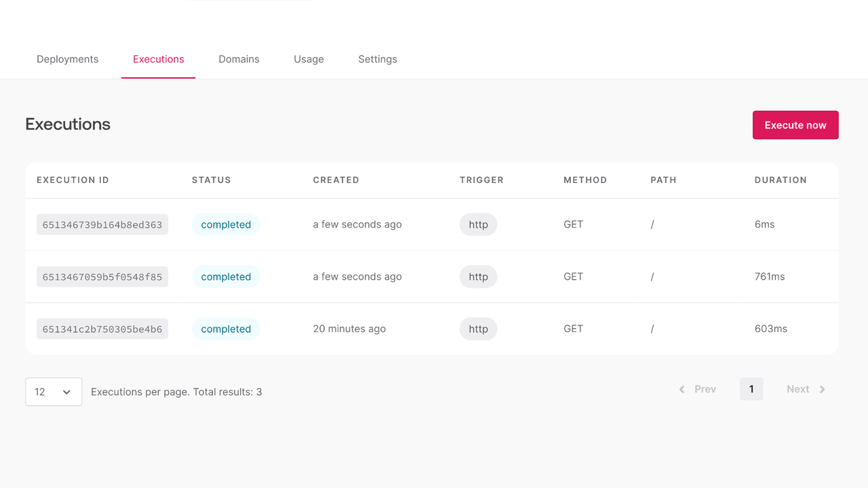Expand the executions per page dropdown
The height and width of the screenshot is (488, 868).
[x=53, y=392]
